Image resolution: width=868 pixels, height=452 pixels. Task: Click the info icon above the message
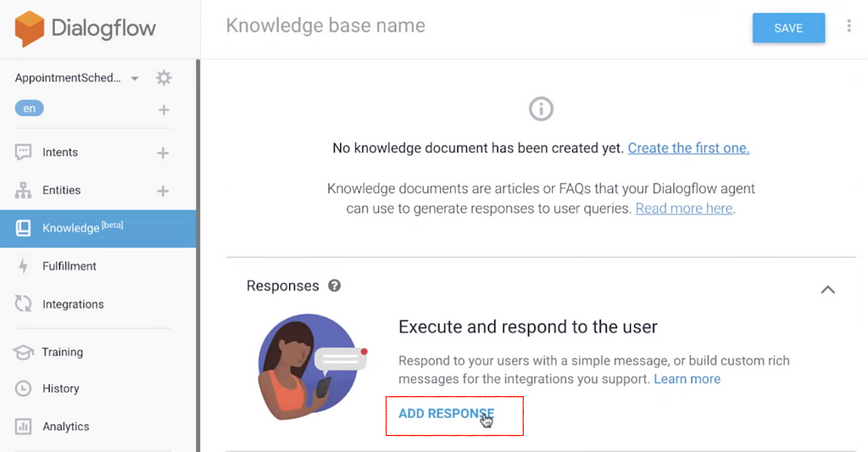pos(541,109)
